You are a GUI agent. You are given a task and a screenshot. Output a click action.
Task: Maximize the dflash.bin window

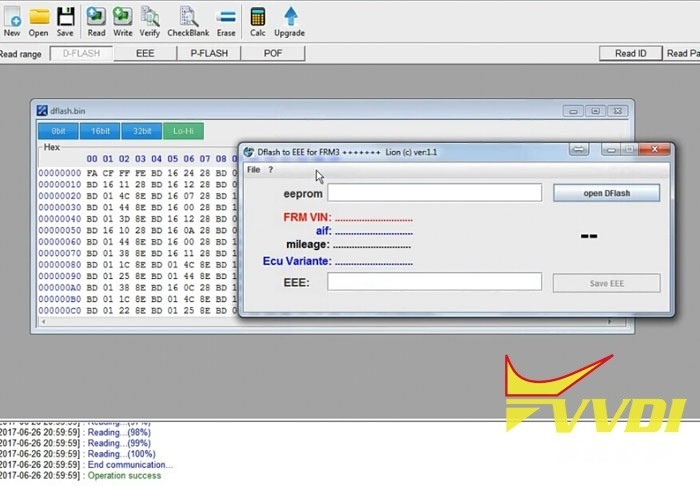click(596, 111)
